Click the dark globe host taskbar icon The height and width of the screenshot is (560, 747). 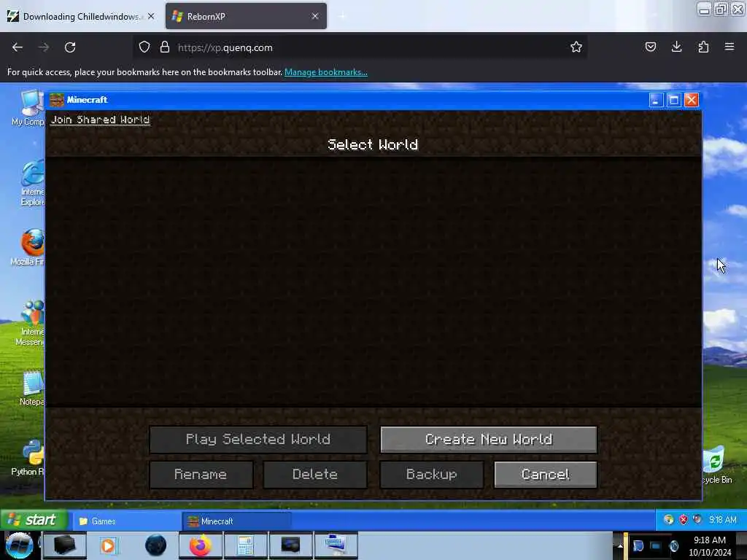click(155, 545)
